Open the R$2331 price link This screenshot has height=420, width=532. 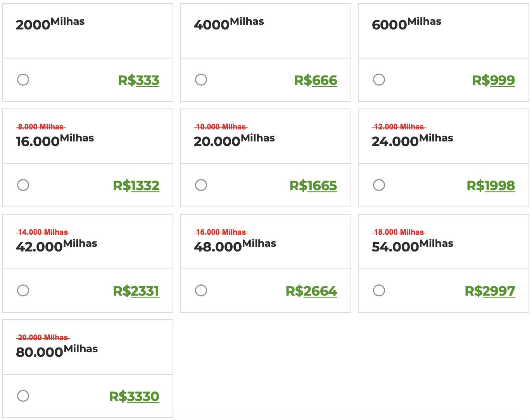point(136,291)
